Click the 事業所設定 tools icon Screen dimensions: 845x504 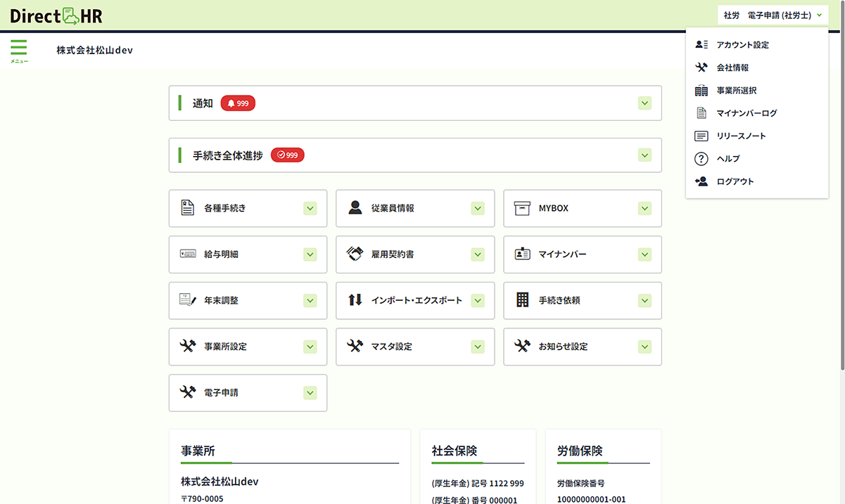(188, 346)
